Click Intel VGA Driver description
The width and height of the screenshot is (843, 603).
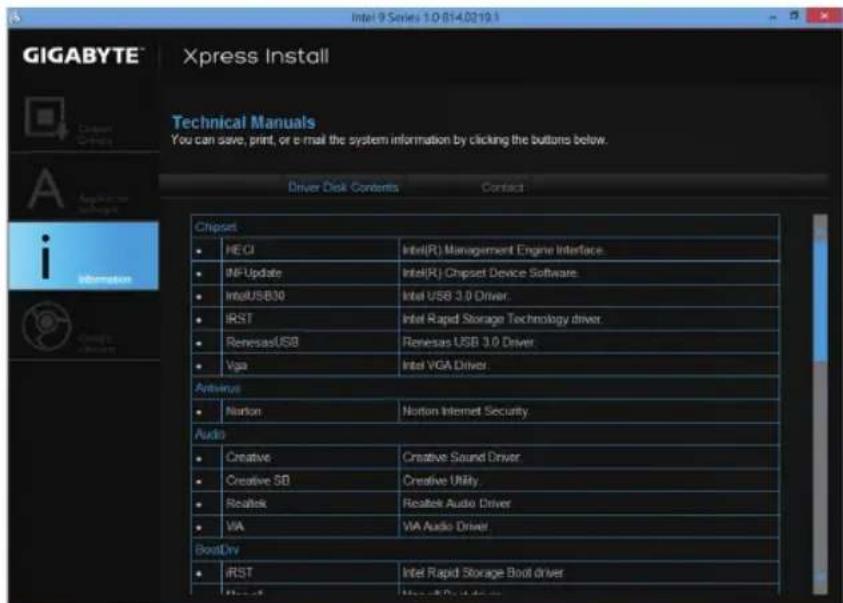click(x=445, y=366)
